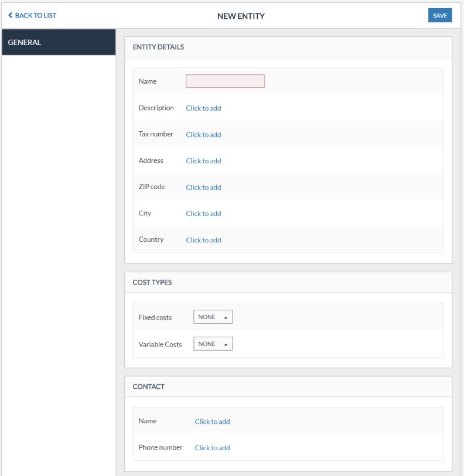Click the Contact section header
Viewport: 464px width, 476px height.
click(149, 386)
